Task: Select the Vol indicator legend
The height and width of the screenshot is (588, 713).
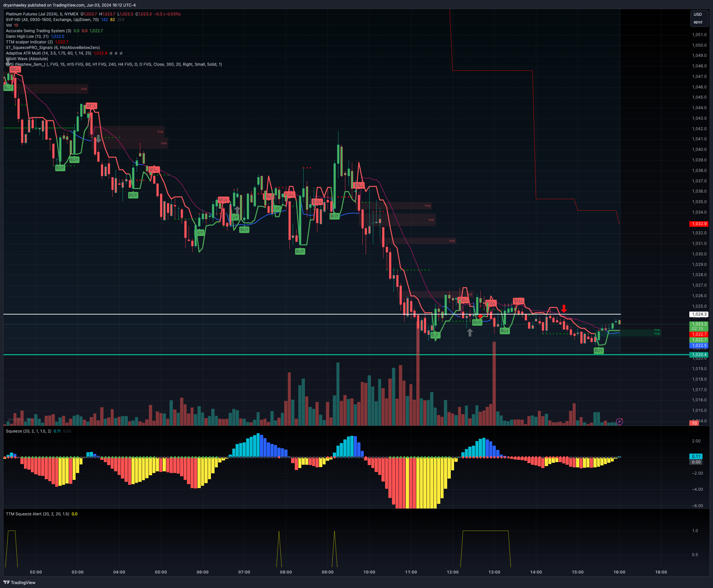Action: (9, 25)
